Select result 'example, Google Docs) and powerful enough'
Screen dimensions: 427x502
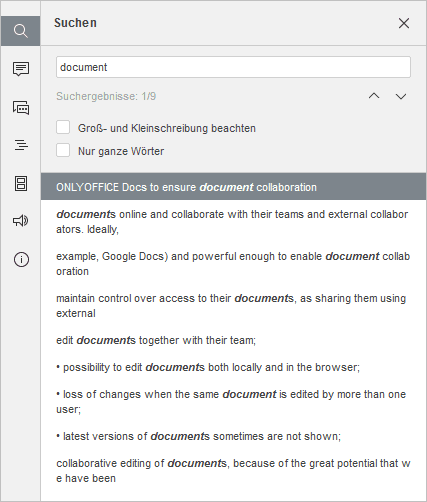(233, 263)
